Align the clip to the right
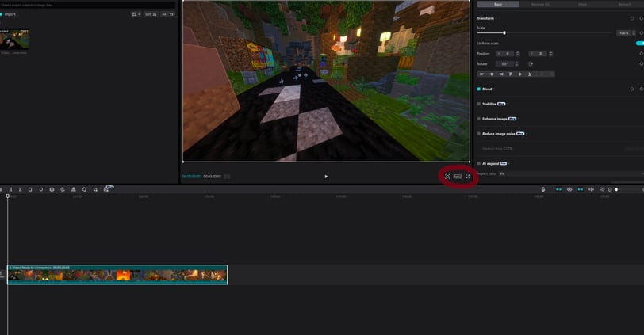This screenshot has width=644, height=335. pyautogui.click(x=501, y=74)
